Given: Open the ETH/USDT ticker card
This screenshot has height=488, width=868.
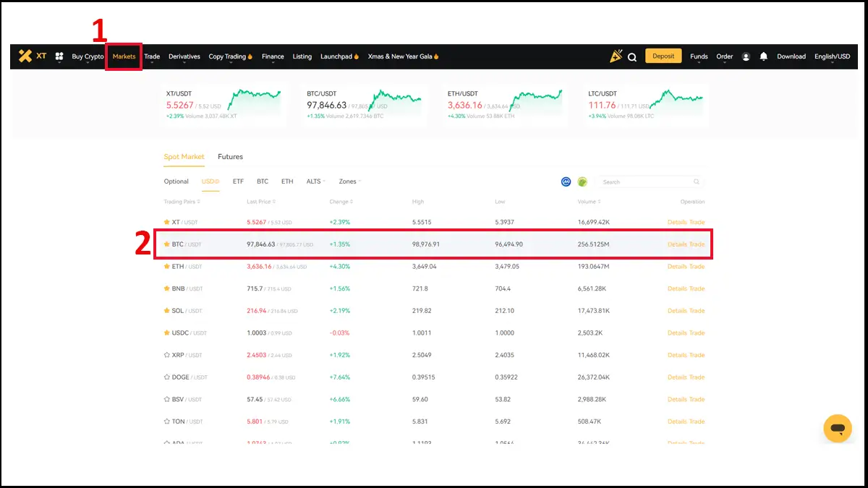Looking at the screenshot, I should click(x=505, y=106).
